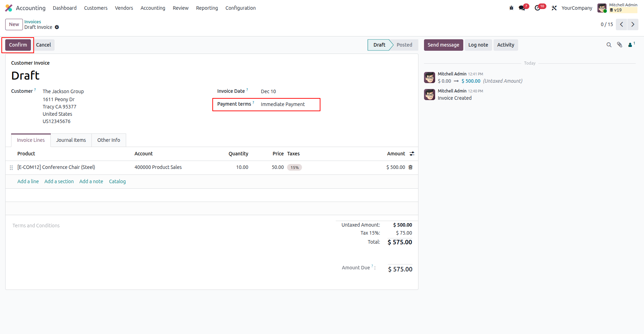The height and width of the screenshot is (334, 644).
Task: Click the 15% tax tag
Action: [x=294, y=168]
